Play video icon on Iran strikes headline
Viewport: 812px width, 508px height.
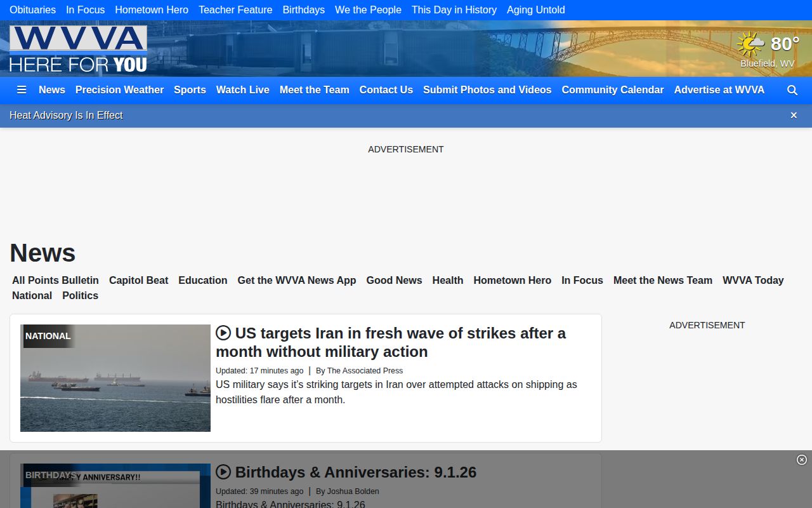pos(223,333)
